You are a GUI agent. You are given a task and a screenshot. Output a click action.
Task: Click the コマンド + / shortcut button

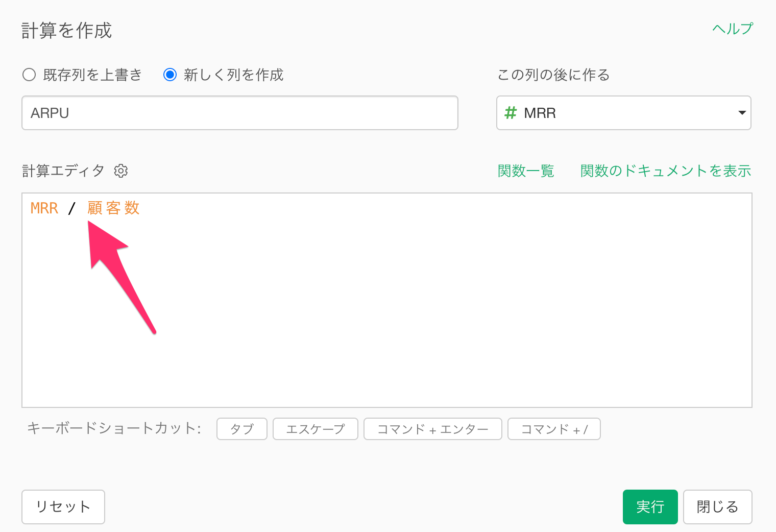point(554,429)
